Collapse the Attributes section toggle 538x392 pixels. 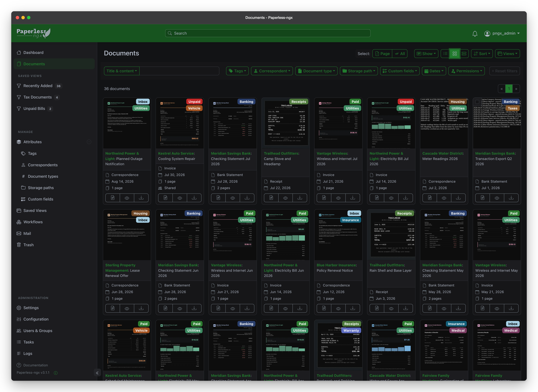pos(89,142)
